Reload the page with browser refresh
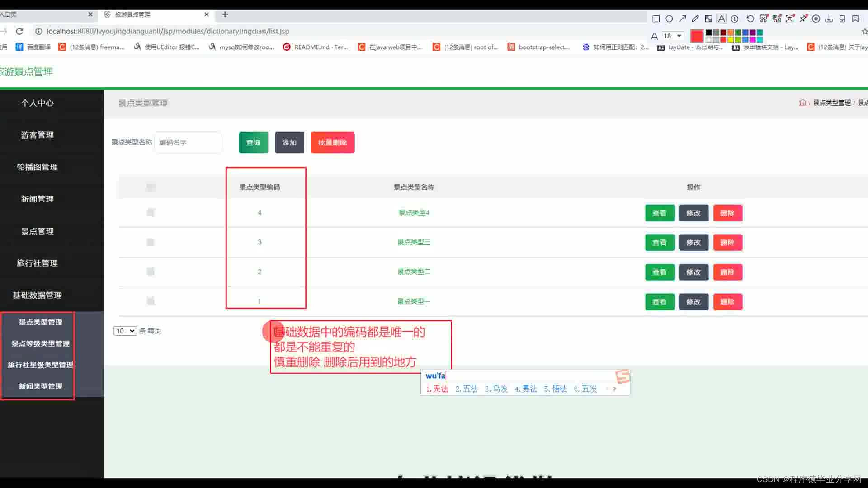This screenshot has height=488, width=868. coord(19,31)
